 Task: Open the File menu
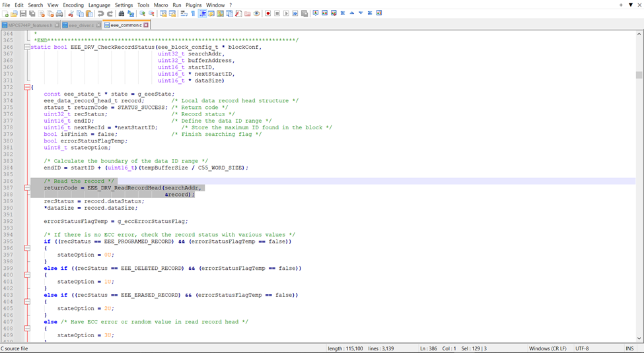tap(6, 5)
